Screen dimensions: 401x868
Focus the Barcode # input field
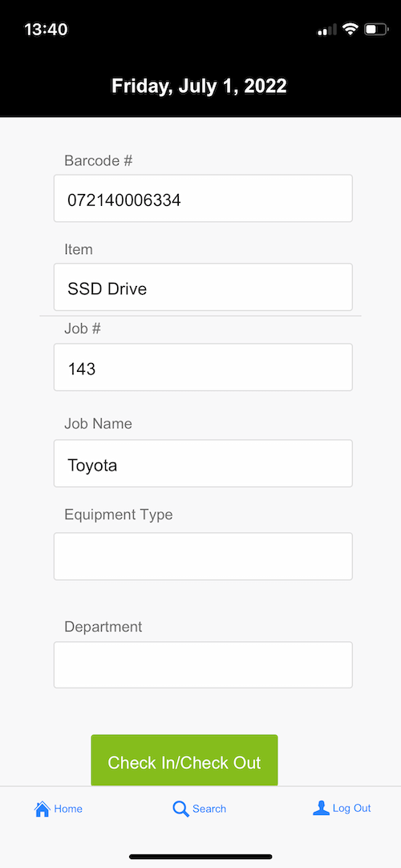(203, 199)
